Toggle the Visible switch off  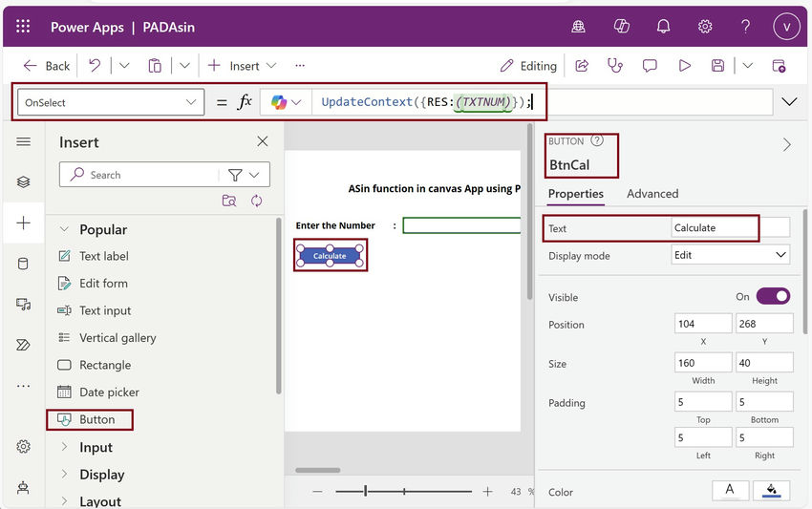tap(773, 296)
